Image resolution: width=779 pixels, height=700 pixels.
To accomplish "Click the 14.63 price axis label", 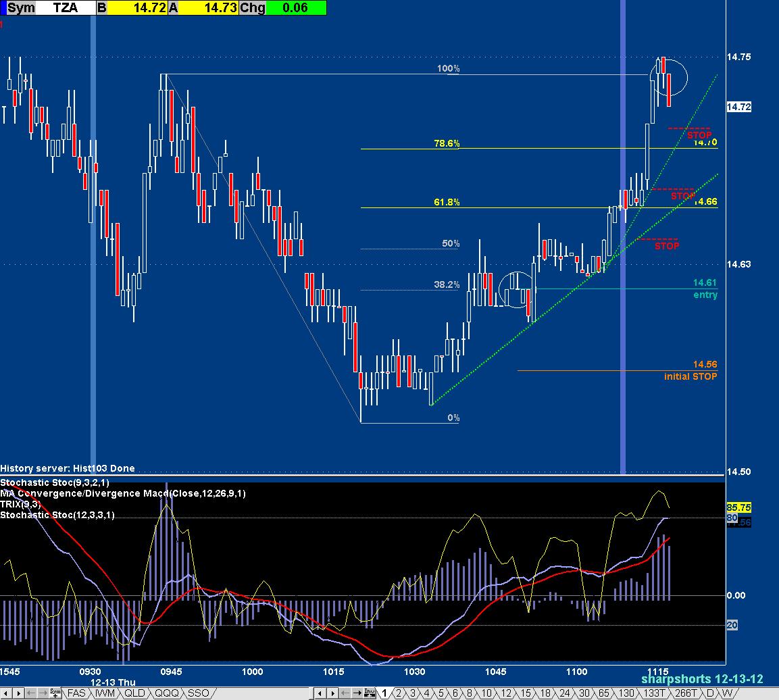I will pyautogui.click(x=738, y=264).
